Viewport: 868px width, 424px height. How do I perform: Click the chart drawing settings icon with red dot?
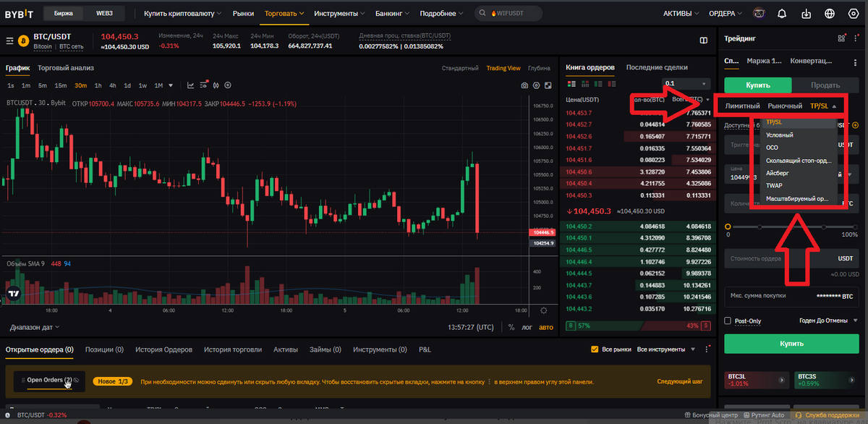[204, 85]
